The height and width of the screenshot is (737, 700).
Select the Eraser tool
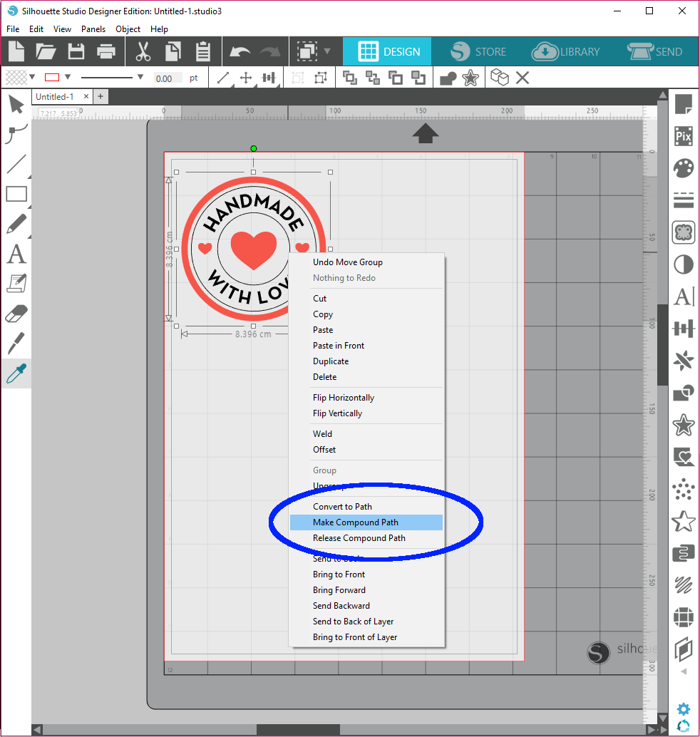pos(16,313)
